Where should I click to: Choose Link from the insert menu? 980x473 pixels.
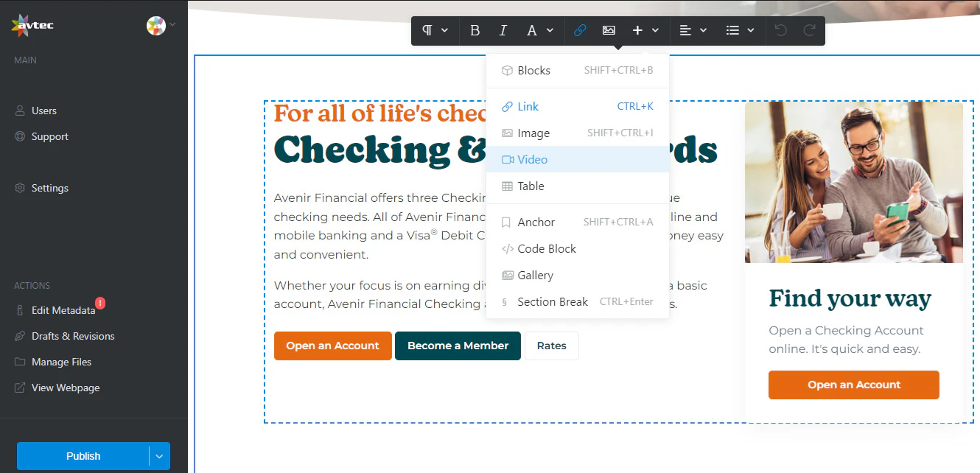tap(578, 107)
